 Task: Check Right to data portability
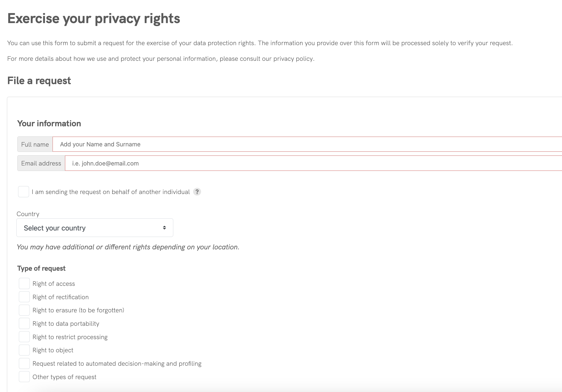tap(24, 324)
